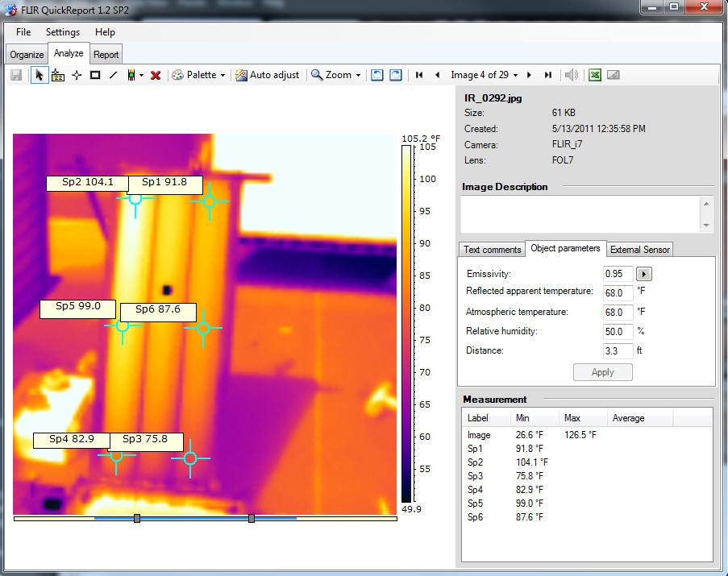The image size is (728, 576).
Task: Select the Image row in Measurement table
Action: pyautogui.click(x=587, y=435)
